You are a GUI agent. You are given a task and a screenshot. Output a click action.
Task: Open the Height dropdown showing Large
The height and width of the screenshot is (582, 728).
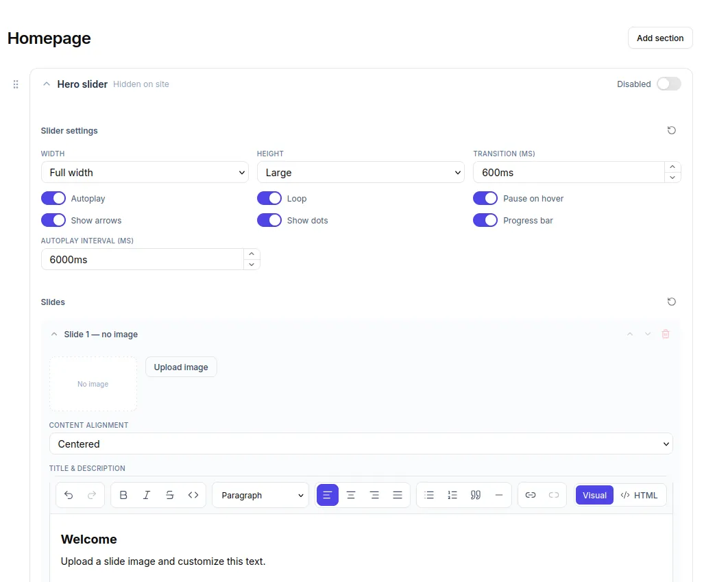click(x=361, y=173)
